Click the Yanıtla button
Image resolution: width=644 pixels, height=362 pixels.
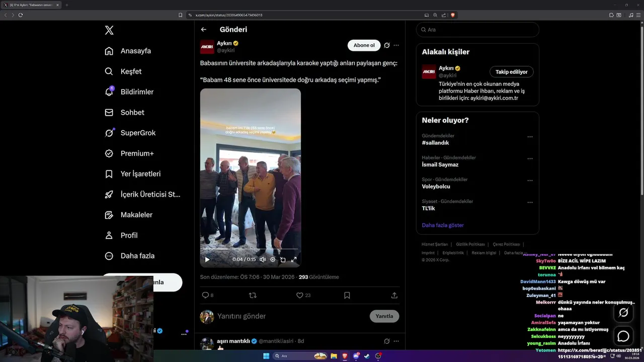tap(384, 316)
